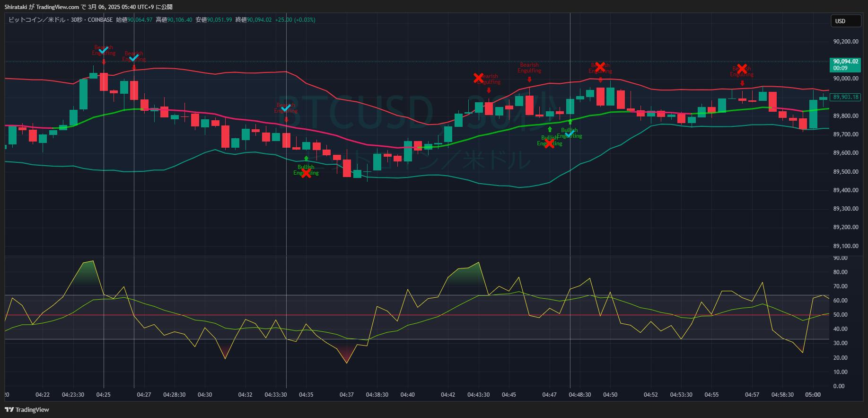Click the 04:35 time axis label
This screenshot has height=418, width=868.
[306, 395]
